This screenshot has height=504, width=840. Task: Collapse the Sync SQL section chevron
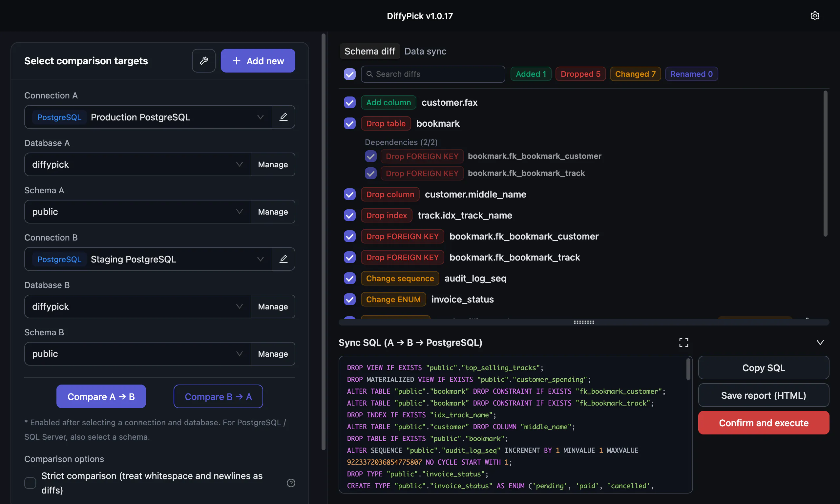point(820,342)
